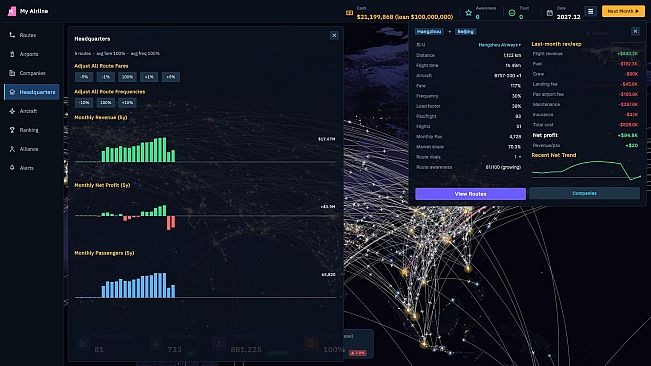Click the Awareness star icon
Image resolution: width=651 pixels, height=366 pixels.
tap(468, 13)
